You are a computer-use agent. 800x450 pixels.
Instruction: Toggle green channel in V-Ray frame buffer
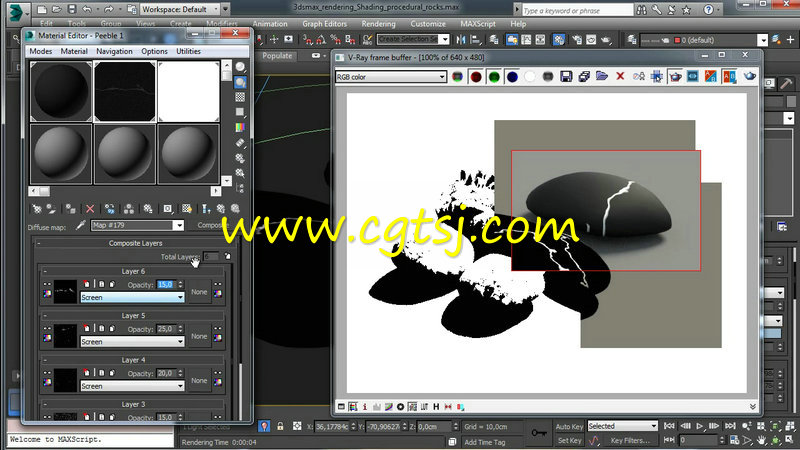click(x=494, y=77)
